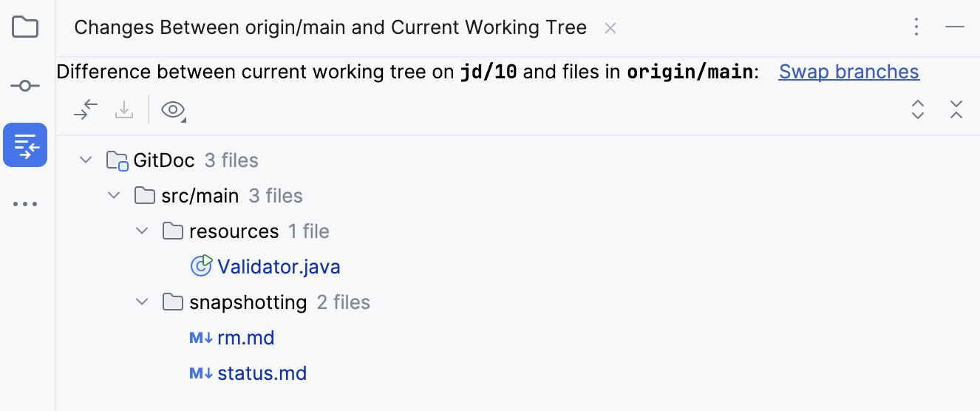The height and width of the screenshot is (411, 980).
Task: Select Validator.java in the tree
Action: click(x=279, y=267)
